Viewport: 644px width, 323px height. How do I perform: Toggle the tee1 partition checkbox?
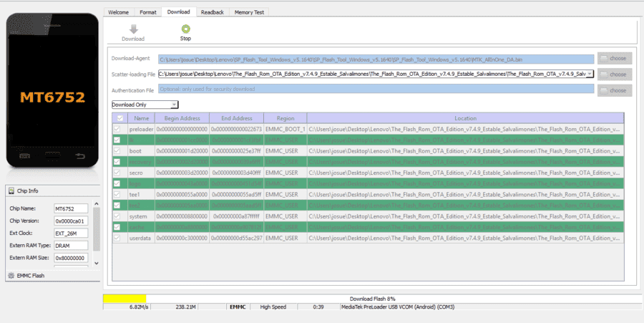click(117, 194)
